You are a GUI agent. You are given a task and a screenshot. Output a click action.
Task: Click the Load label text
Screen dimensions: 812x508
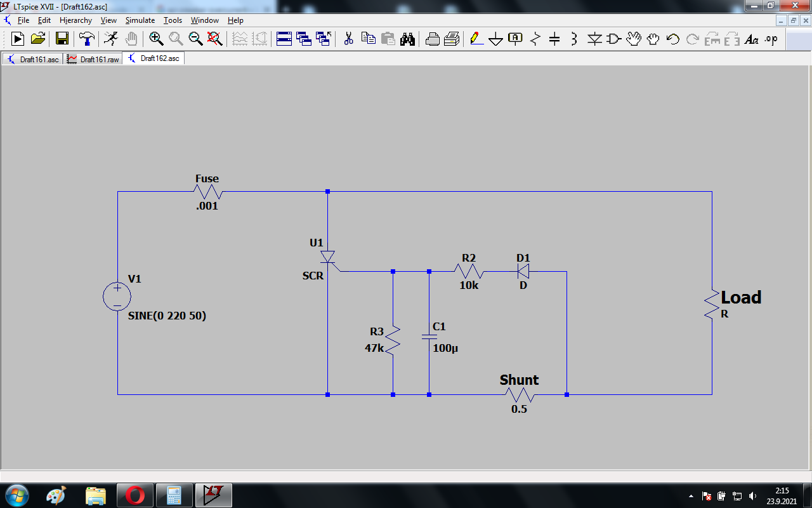click(x=741, y=297)
